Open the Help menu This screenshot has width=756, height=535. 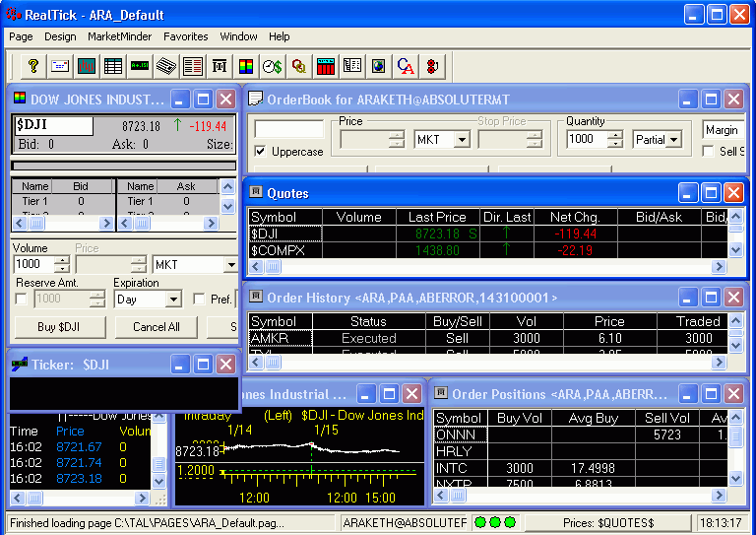280,36
